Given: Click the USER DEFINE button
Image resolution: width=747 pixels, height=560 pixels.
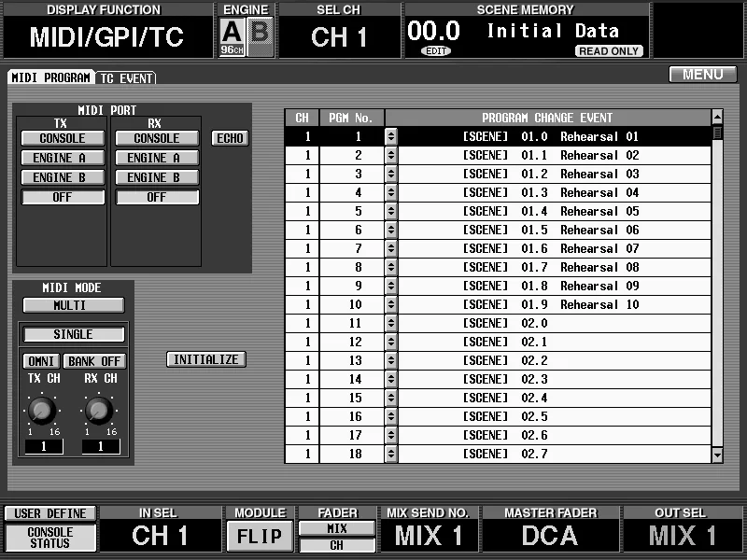Looking at the screenshot, I should (x=50, y=513).
